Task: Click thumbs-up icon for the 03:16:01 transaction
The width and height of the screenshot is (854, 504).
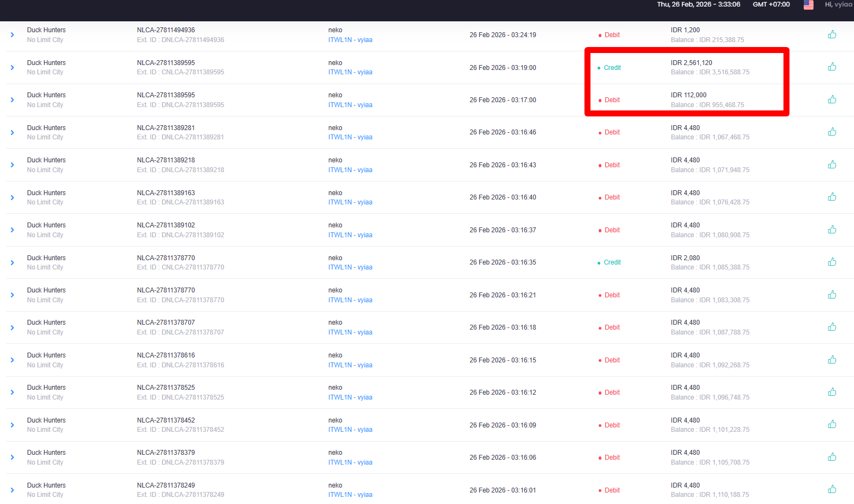Action: click(832, 489)
